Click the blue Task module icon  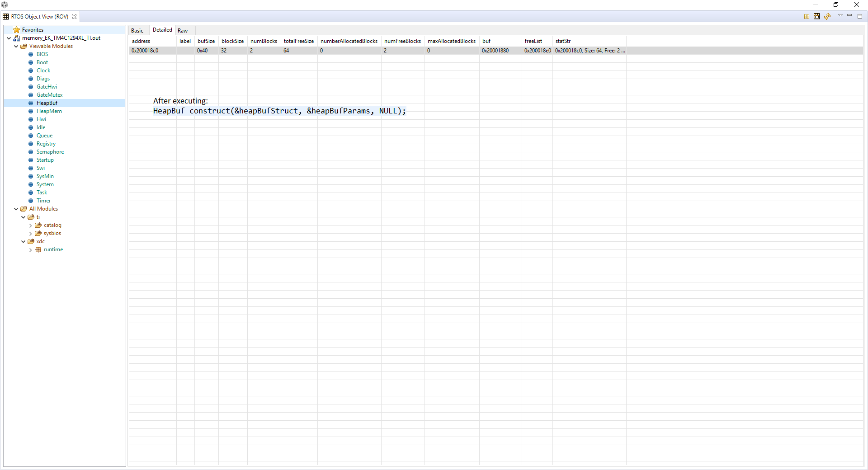pos(31,193)
